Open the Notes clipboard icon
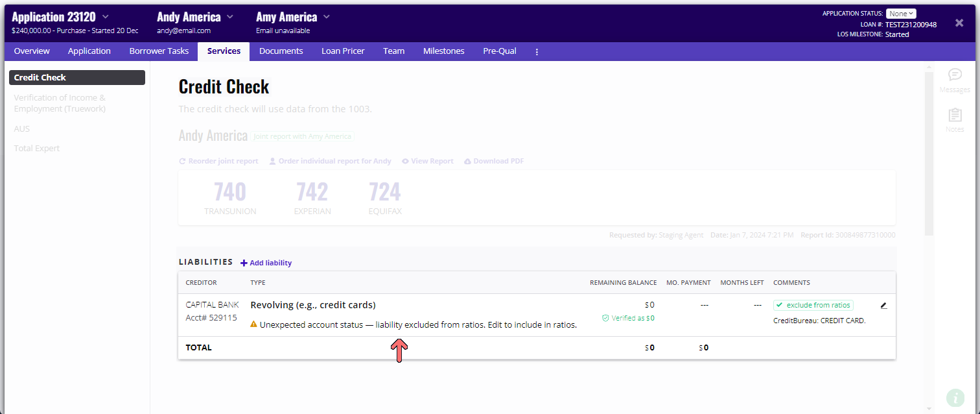This screenshot has height=414, width=980. [x=955, y=116]
